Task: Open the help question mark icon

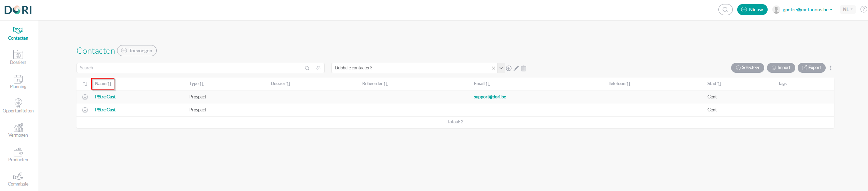Action: [x=863, y=10]
